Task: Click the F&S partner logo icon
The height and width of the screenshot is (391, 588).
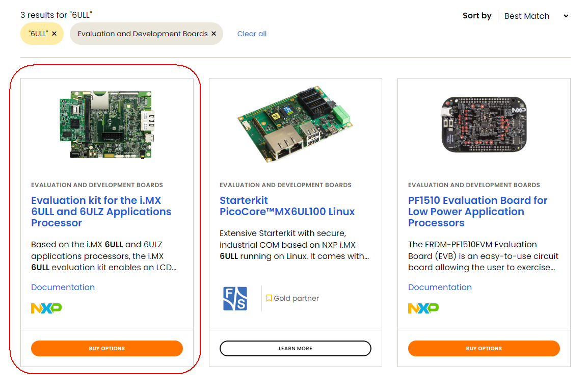Action: tap(235, 298)
